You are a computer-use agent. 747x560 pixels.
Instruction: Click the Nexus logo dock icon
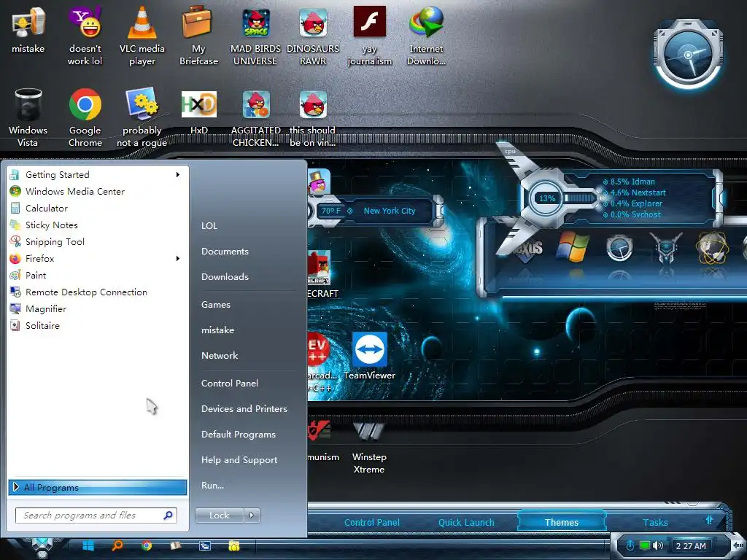click(527, 249)
